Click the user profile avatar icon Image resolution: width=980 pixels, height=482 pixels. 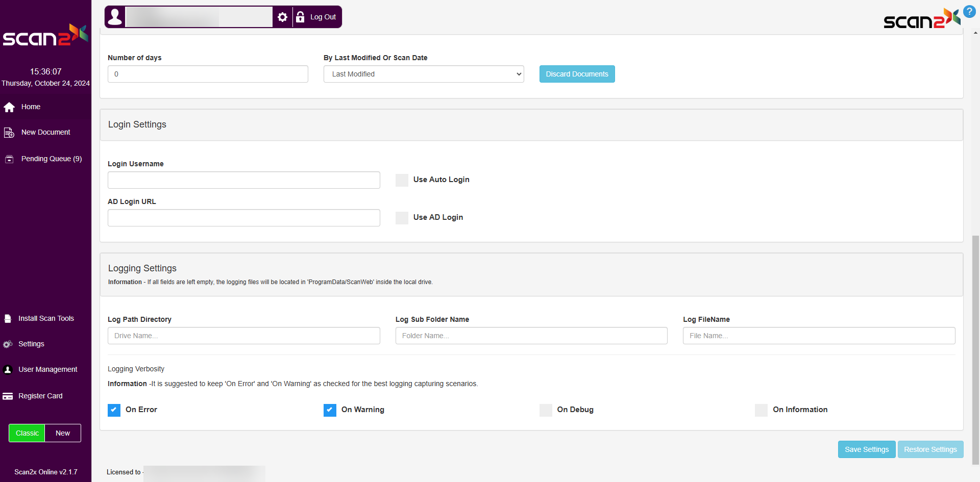pos(115,17)
